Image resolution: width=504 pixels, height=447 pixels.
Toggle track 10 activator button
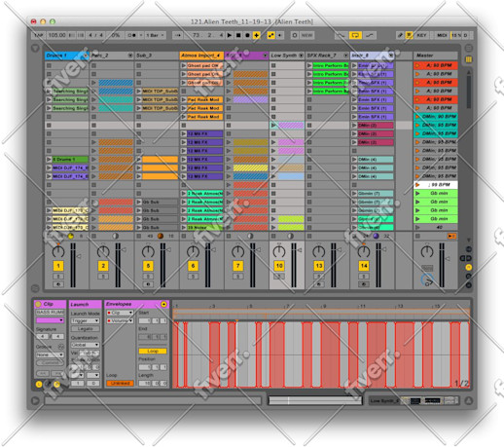click(279, 266)
